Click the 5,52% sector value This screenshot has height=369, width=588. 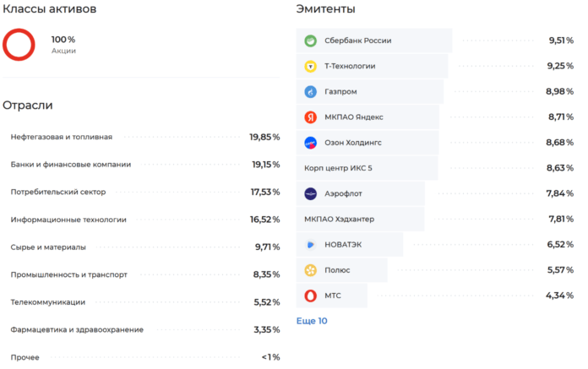[267, 302]
